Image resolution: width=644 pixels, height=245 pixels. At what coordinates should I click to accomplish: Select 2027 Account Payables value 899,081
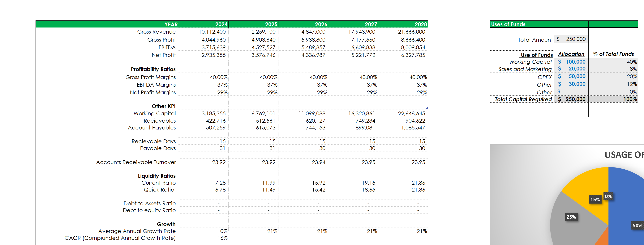[365, 128]
